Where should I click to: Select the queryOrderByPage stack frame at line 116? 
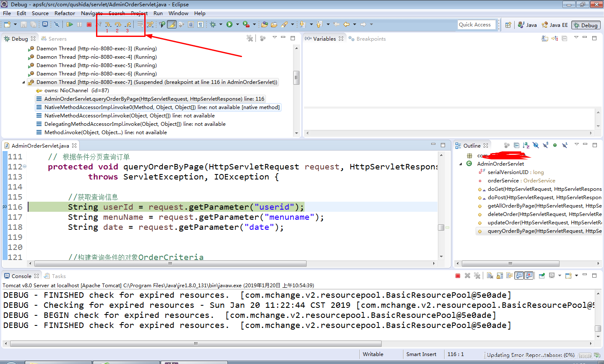[151, 99]
